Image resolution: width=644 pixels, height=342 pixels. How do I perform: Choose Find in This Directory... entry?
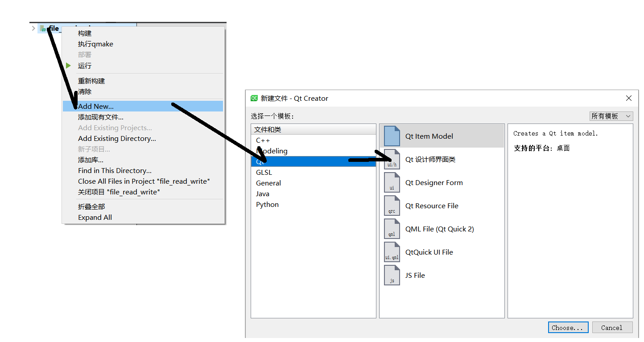click(143, 170)
